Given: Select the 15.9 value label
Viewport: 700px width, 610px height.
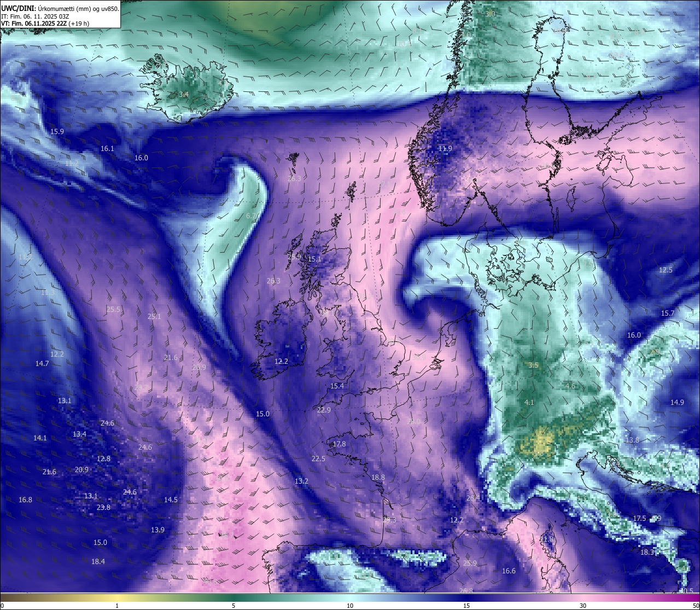Looking at the screenshot, I should pos(57,131).
